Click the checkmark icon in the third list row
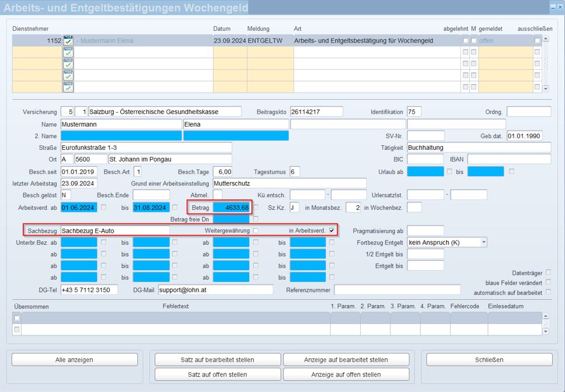Image resolution: width=565 pixels, height=392 pixels. (x=68, y=64)
